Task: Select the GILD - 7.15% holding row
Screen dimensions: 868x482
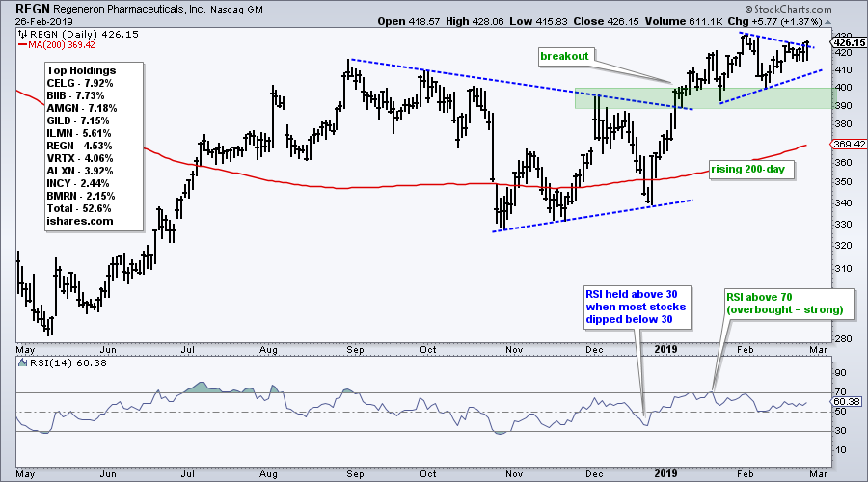Action: pos(78,120)
